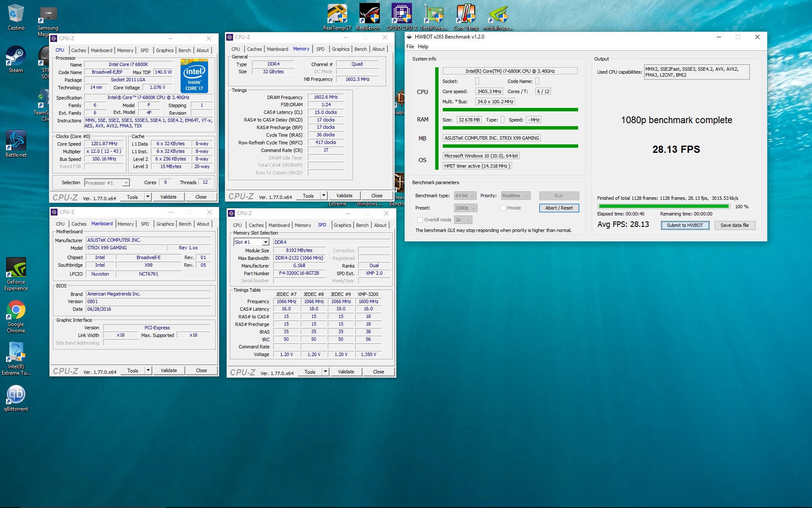Viewport: 812px width, 508px height.
Task: Click Validate in CPU-Z SPD window
Action: [346, 372]
